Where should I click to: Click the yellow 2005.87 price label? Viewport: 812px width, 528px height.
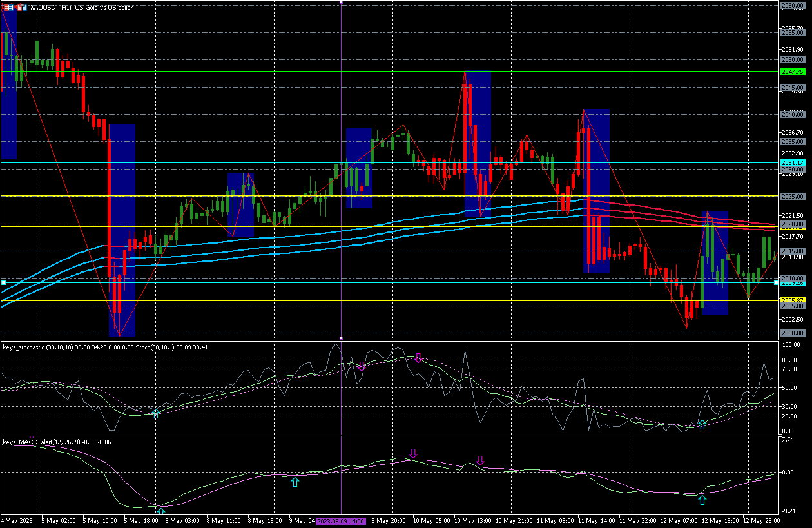pyautogui.click(x=792, y=300)
